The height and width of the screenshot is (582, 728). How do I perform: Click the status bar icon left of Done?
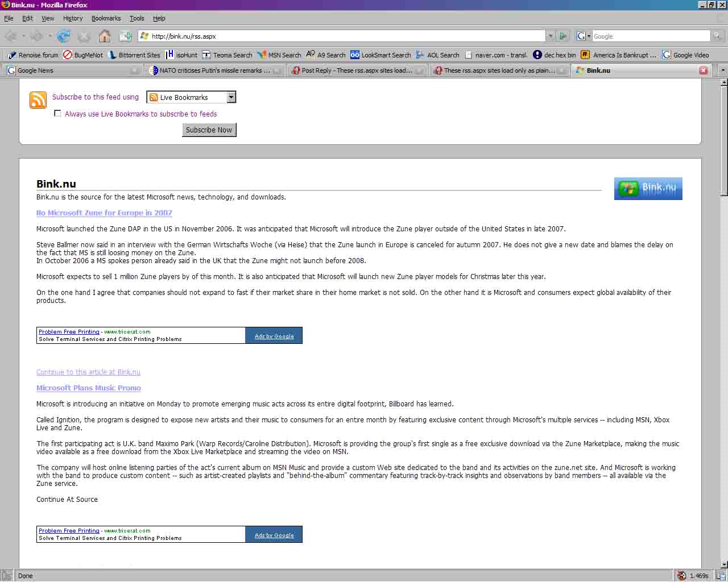point(6,576)
